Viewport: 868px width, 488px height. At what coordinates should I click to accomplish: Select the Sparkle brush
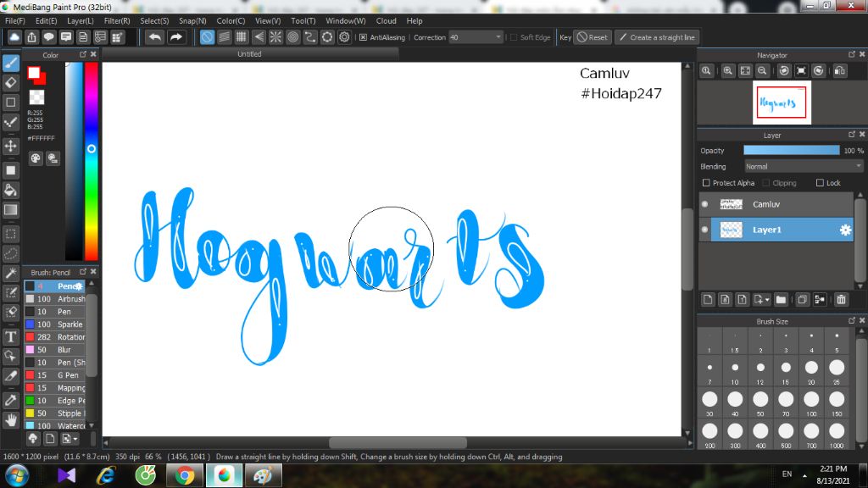(55, 324)
